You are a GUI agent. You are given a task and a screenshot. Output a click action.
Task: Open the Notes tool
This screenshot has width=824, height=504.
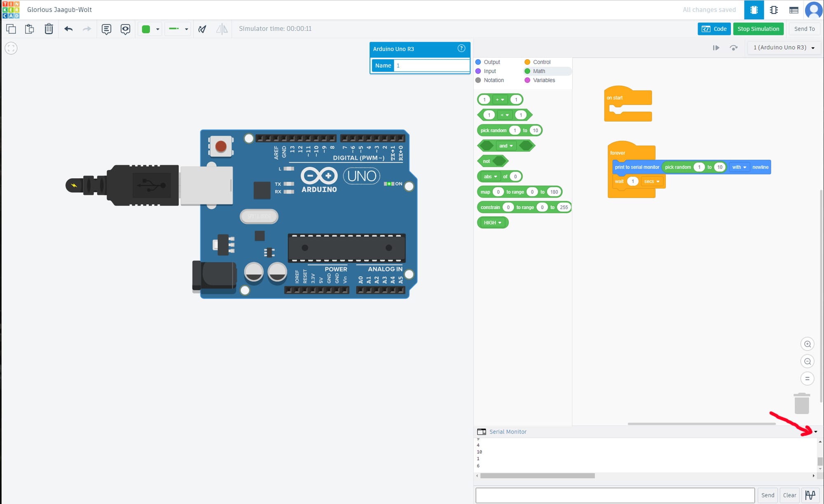click(106, 29)
